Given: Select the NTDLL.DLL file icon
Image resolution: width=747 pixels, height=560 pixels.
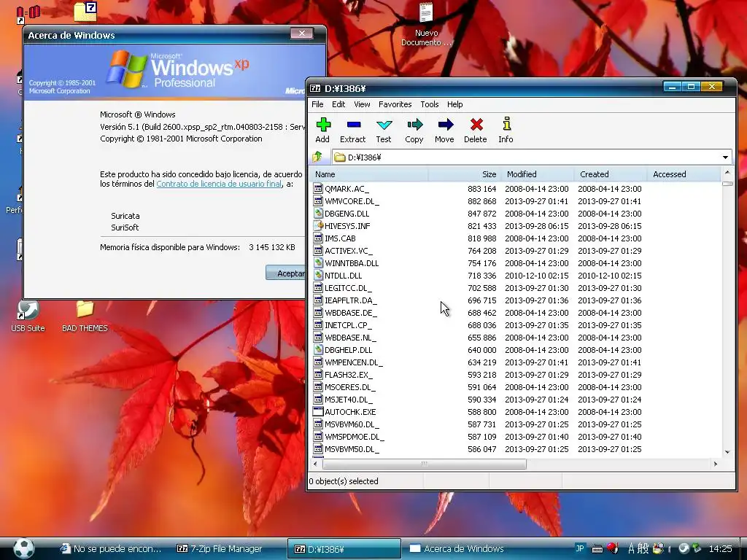Looking at the screenshot, I should click(318, 275).
